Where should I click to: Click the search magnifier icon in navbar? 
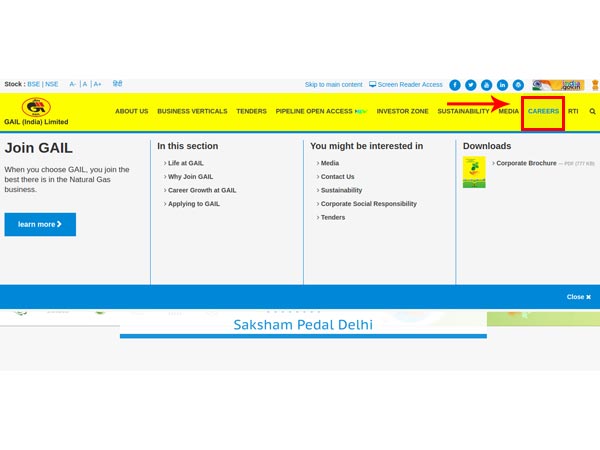pyautogui.click(x=592, y=111)
